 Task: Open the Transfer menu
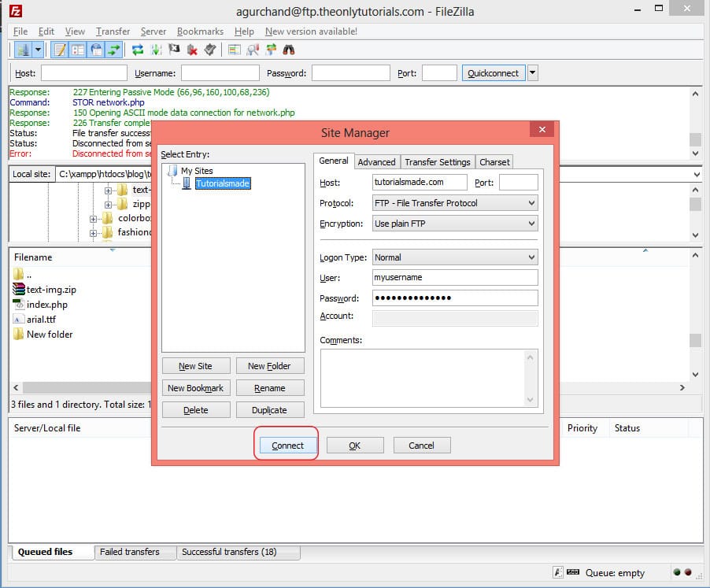(113, 31)
